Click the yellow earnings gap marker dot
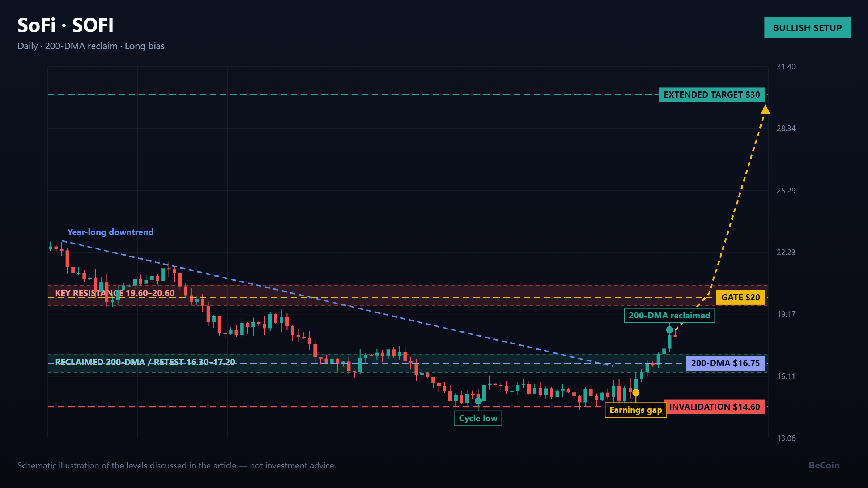The width and height of the screenshot is (868, 488). coord(636,393)
